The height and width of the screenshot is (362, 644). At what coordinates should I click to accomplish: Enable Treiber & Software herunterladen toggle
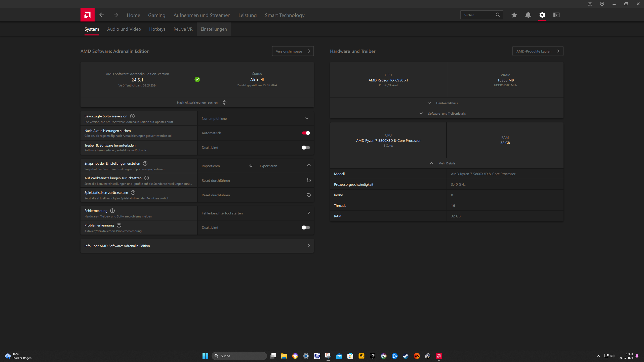coord(306,148)
